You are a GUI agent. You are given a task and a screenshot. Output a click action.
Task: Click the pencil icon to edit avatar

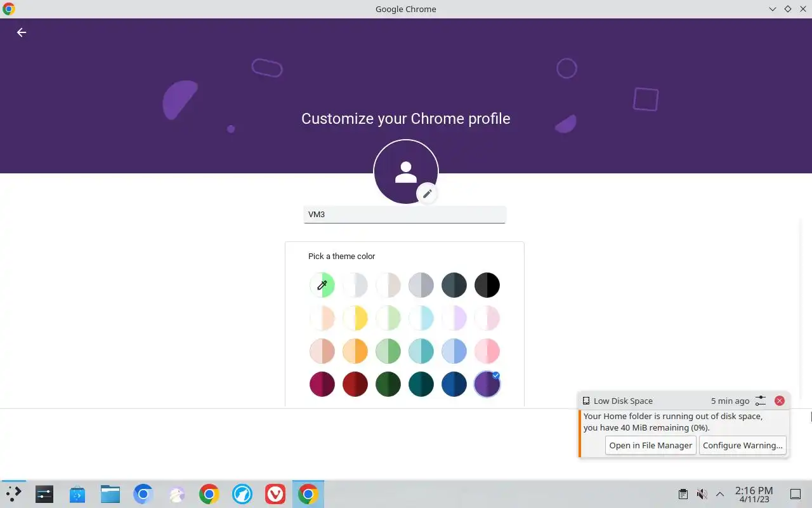428,194
